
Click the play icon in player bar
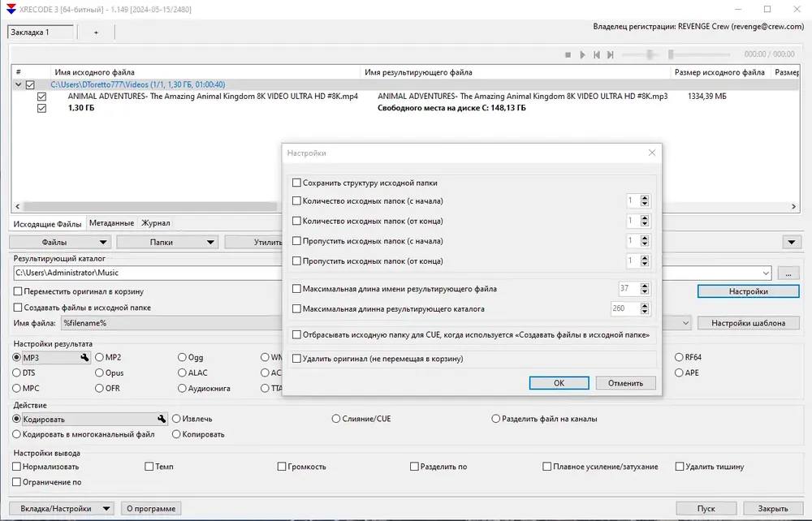(582, 54)
